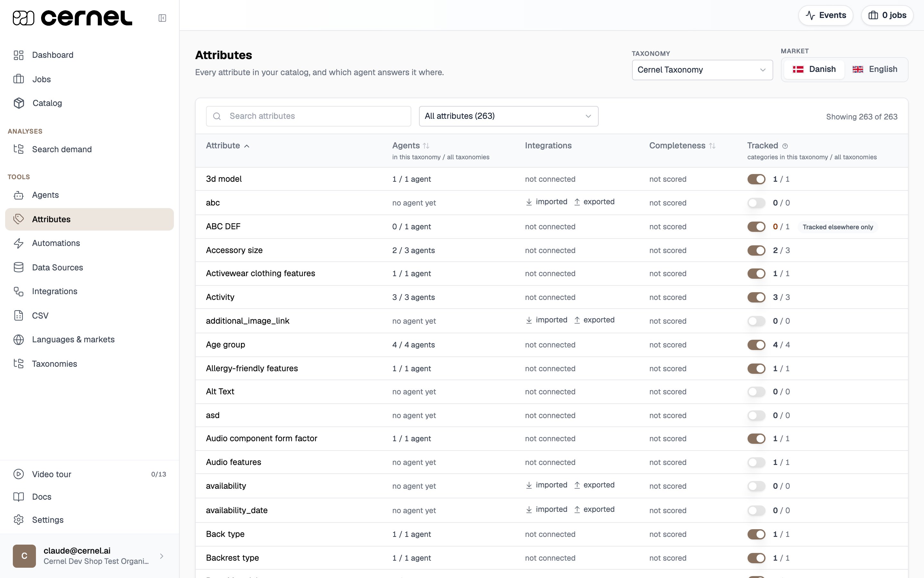Click 'imported' on the availability row
This screenshot has width=924, height=578.
point(546,485)
